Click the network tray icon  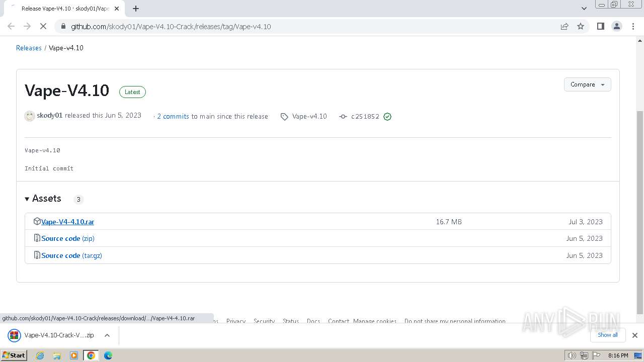point(584,355)
